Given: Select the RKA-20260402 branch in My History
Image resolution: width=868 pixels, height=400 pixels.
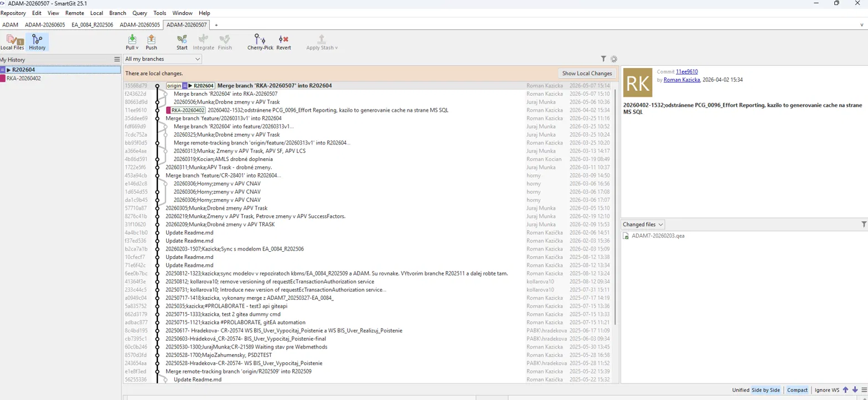Looking at the screenshot, I should pyautogui.click(x=60, y=78).
